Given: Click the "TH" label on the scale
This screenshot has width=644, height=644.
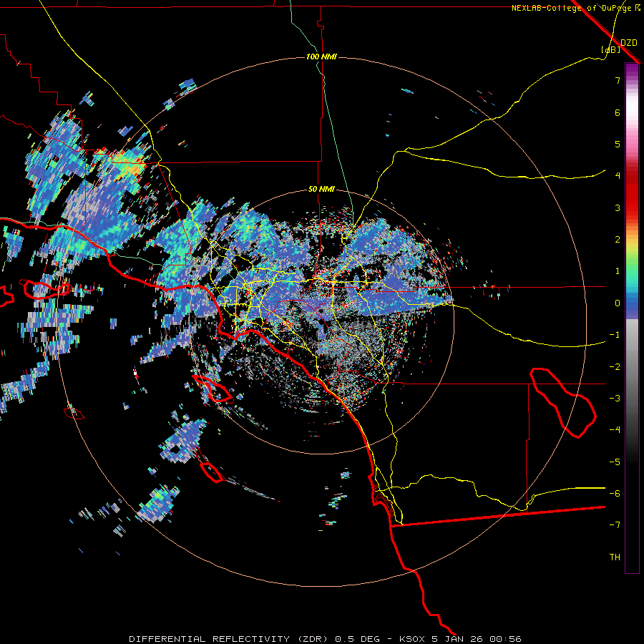Looking at the screenshot, I should point(615,557).
